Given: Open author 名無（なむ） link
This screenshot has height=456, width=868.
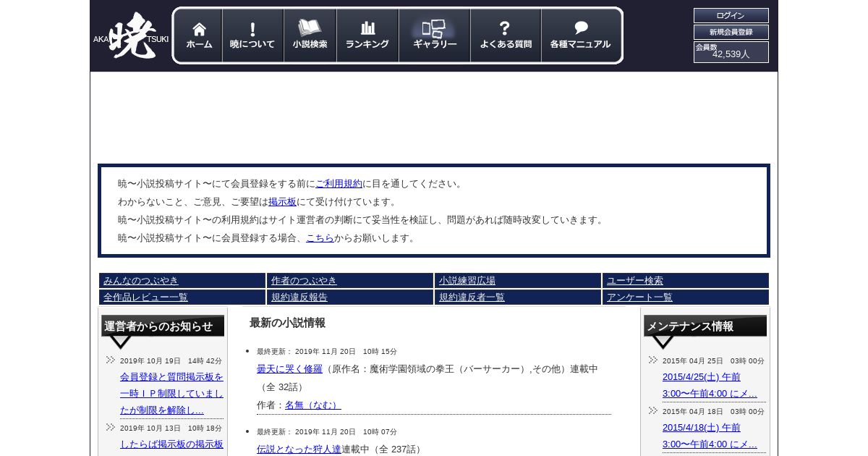Looking at the screenshot, I should [313, 405].
